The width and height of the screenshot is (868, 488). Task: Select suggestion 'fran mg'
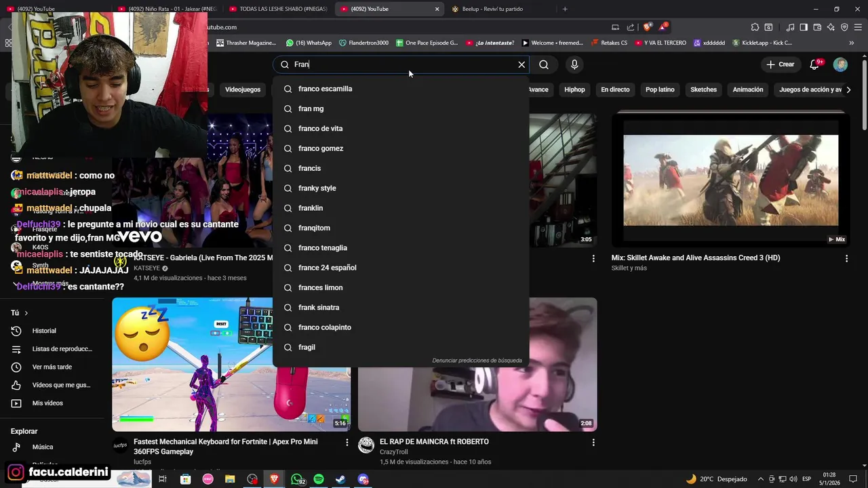tap(401, 108)
